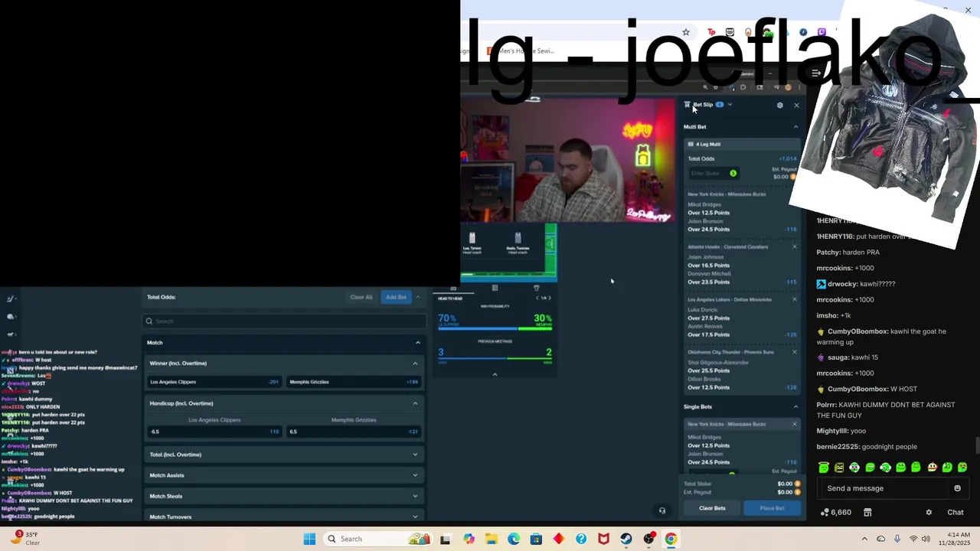Open the Bet Slip dropdown chevron
980x551 pixels.
click(x=730, y=105)
